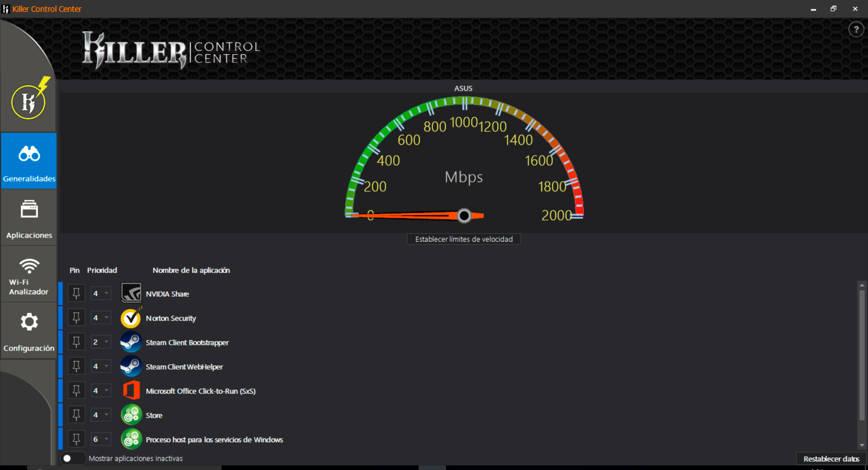
Task: Click Steam Client Bootstrapper icon
Action: click(131, 342)
